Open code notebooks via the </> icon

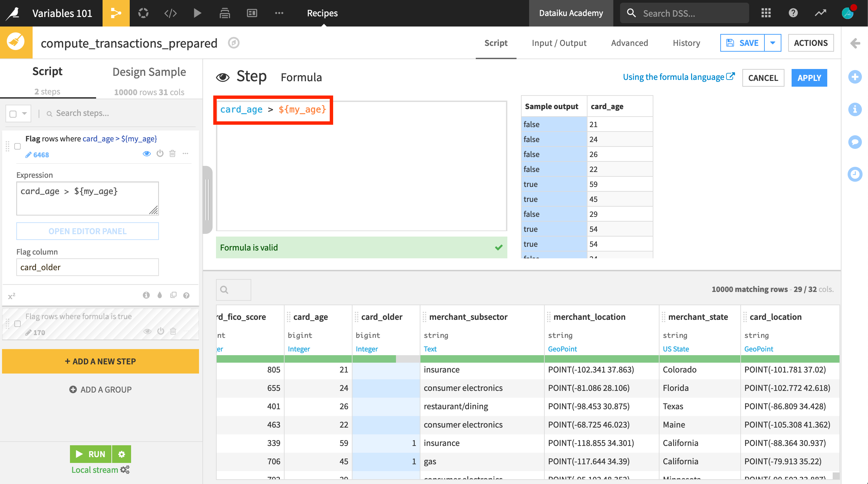coord(170,13)
